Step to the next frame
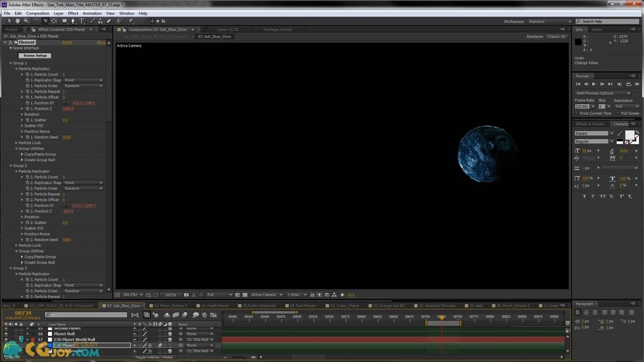Image resolution: width=644 pixels, height=362 pixels. point(602,84)
